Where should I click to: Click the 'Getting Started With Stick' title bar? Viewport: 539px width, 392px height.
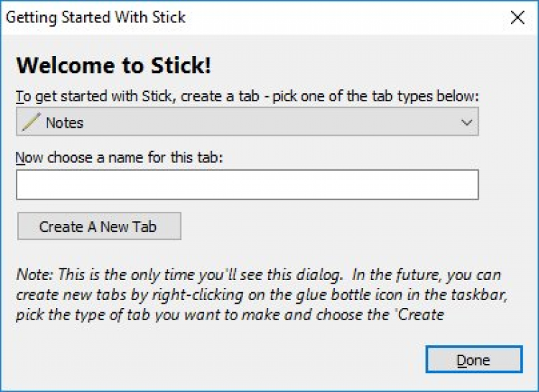[96, 17]
